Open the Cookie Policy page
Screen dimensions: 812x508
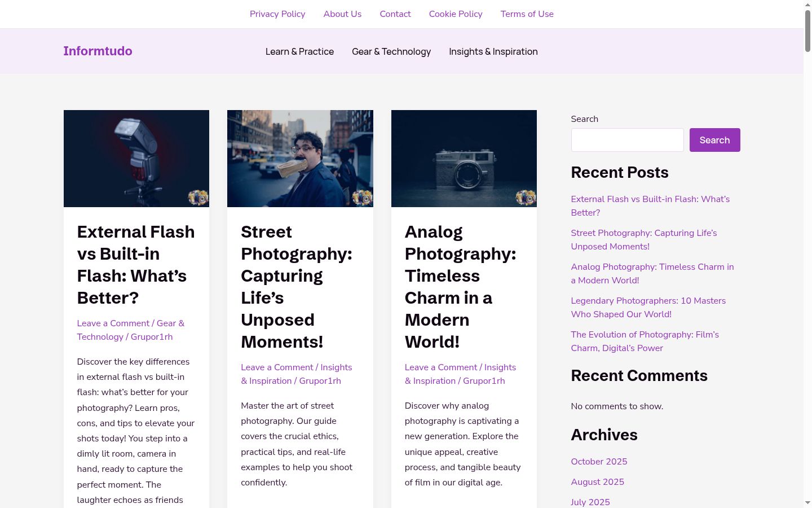(x=456, y=14)
